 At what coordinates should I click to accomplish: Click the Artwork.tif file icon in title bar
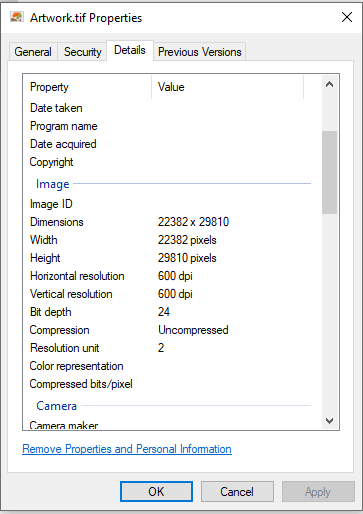(17, 17)
